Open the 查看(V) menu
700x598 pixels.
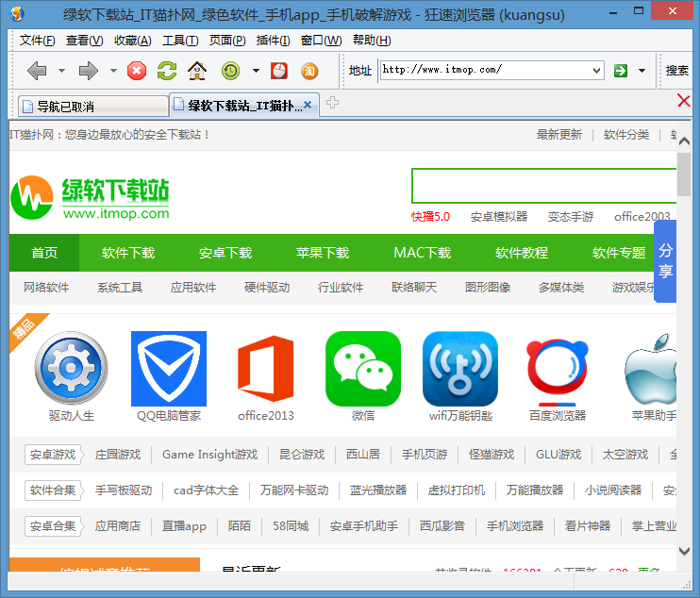pyautogui.click(x=84, y=41)
